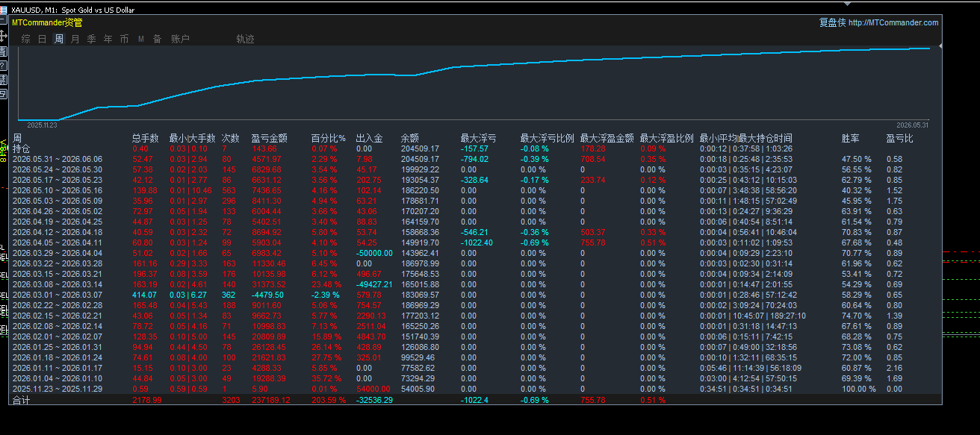Click the small triangle at panel's right edge
The height and width of the screenshot is (435, 980).
coord(940,46)
